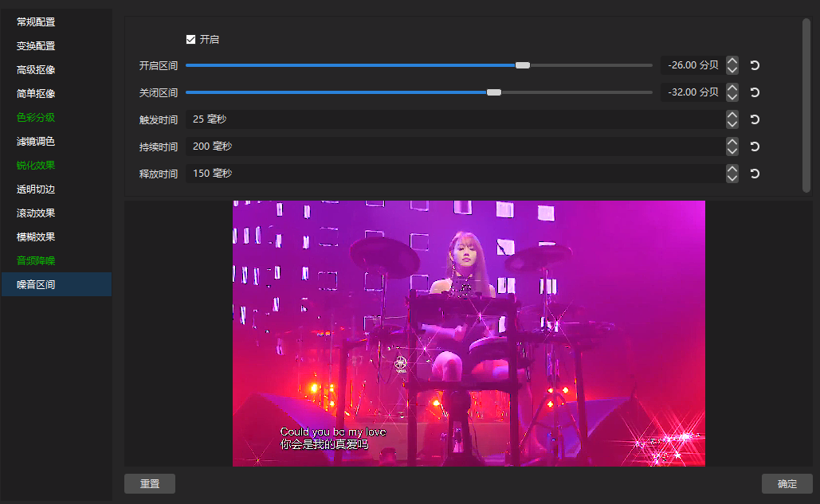Click the 开启区间 slider handle
This screenshot has width=820, height=504.
point(523,65)
